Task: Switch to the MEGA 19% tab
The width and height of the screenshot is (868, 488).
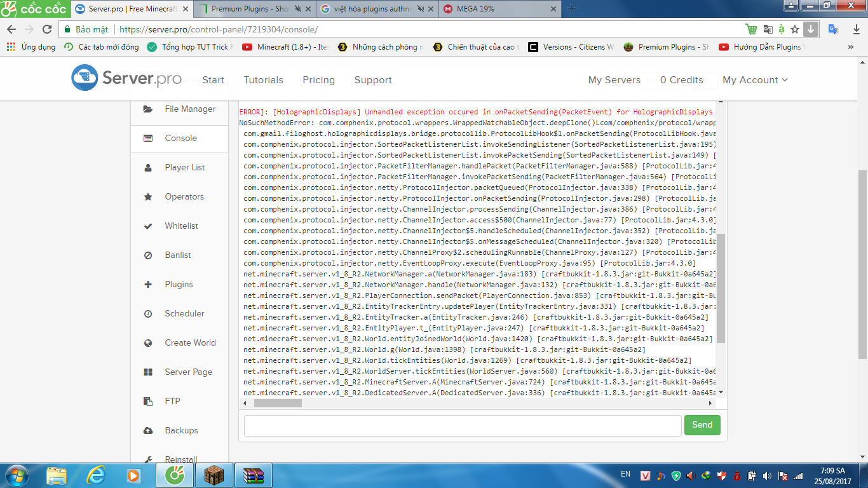Action: [x=499, y=9]
